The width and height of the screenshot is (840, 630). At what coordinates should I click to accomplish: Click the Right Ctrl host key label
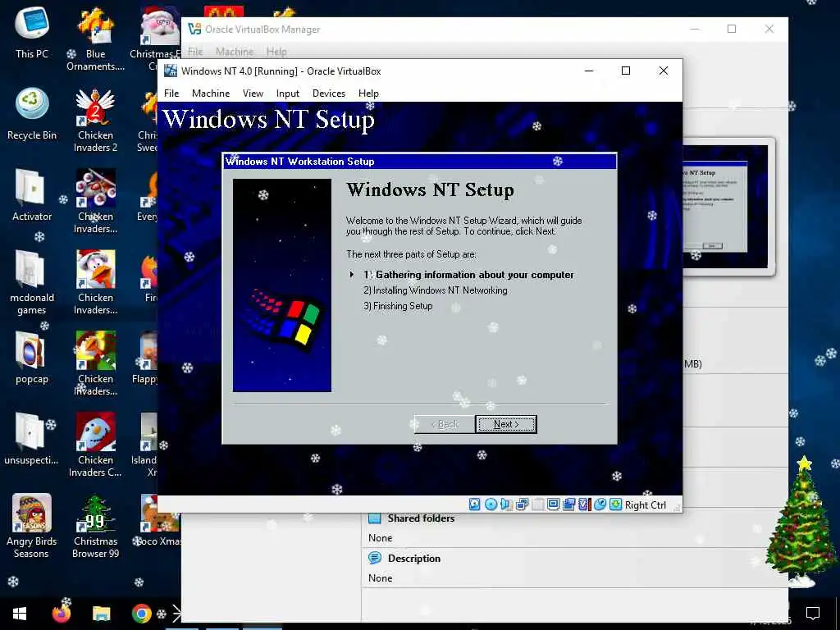coord(646,505)
